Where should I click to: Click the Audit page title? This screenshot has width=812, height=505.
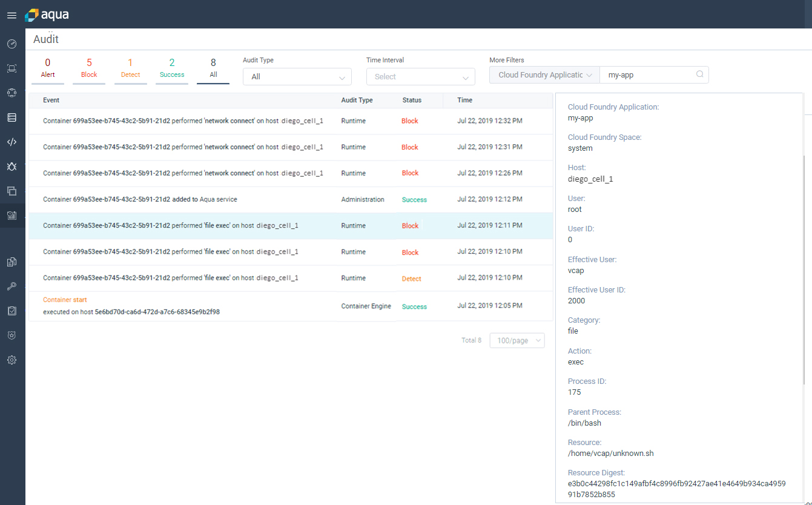coord(46,39)
